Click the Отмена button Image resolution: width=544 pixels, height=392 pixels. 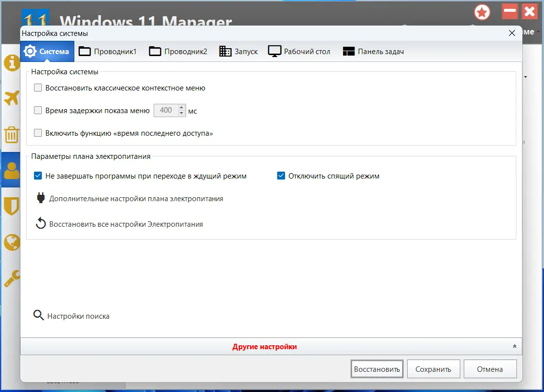490,369
